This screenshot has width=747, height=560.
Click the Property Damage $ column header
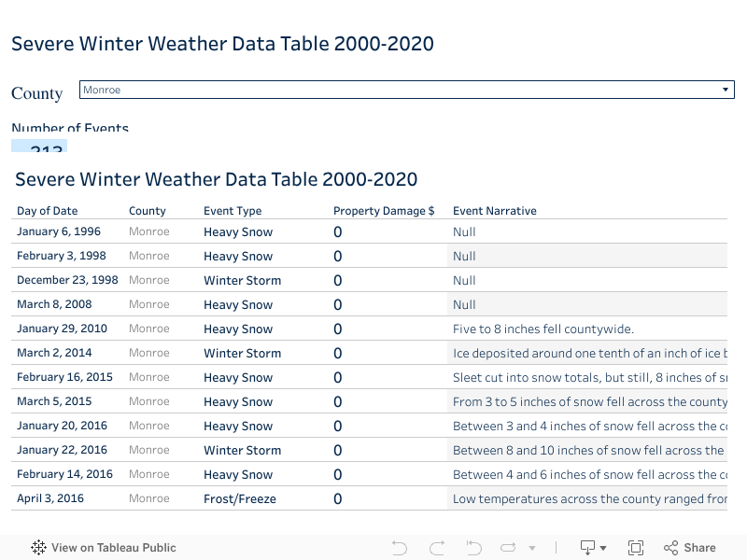[x=384, y=210]
